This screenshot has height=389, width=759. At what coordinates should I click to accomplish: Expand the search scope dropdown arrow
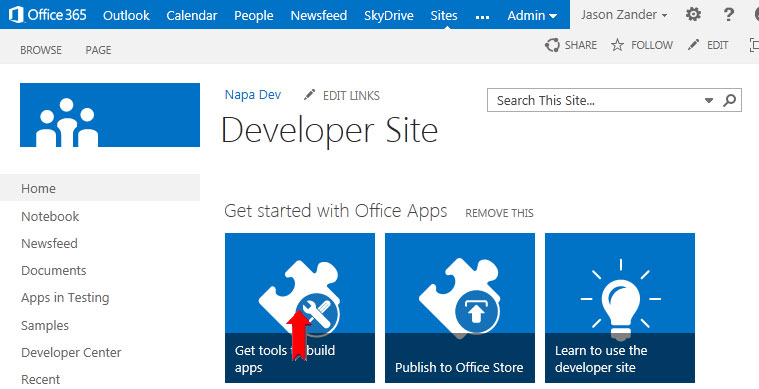(x=709, y=100)
